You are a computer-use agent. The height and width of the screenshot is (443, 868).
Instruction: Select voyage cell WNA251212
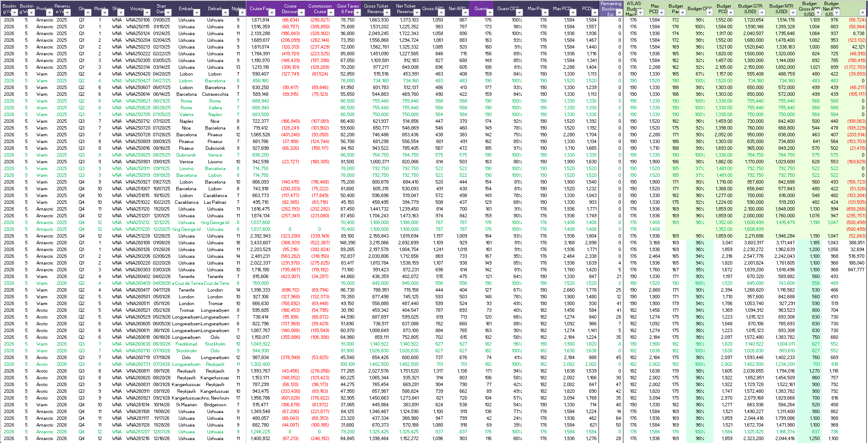138,222
